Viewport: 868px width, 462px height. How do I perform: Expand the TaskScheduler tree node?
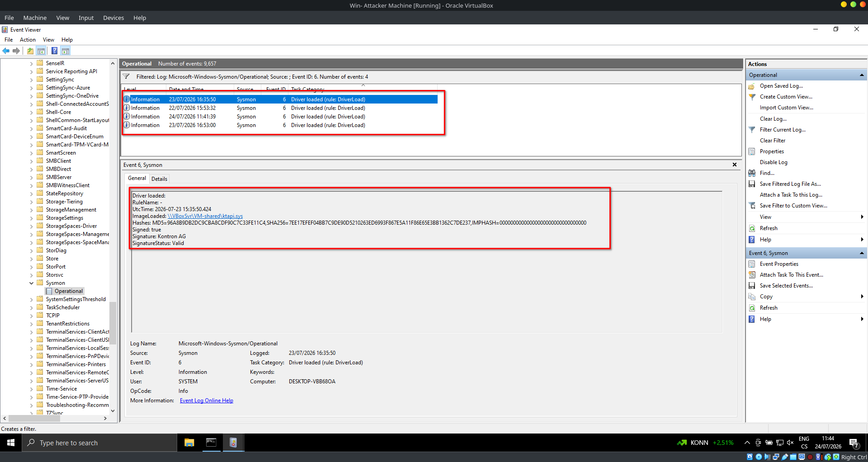point(32,307)
